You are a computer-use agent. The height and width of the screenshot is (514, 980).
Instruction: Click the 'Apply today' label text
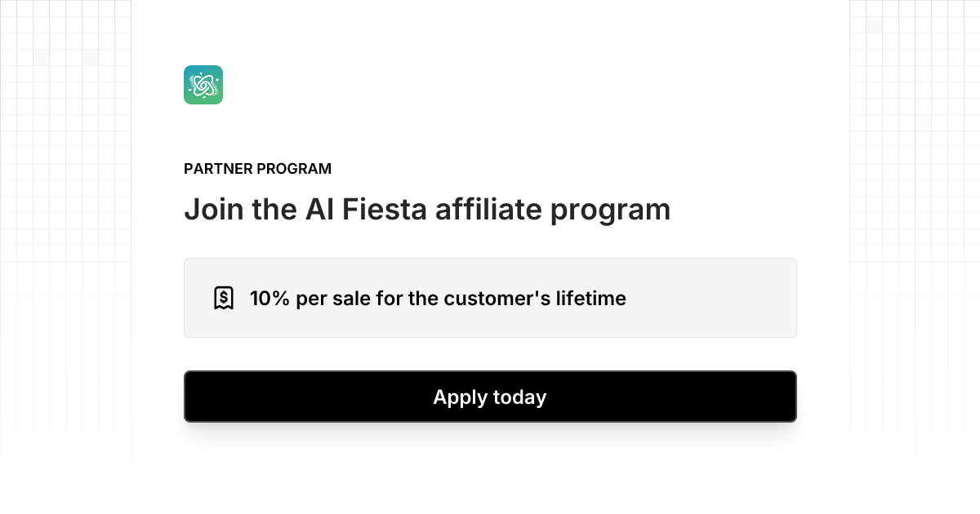point(490,397)
